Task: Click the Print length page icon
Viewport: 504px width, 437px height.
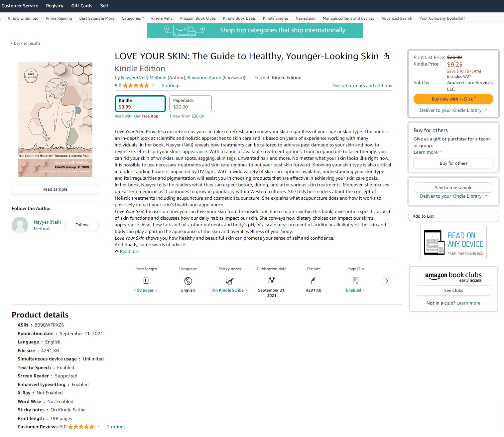Action: coord(146,281)
